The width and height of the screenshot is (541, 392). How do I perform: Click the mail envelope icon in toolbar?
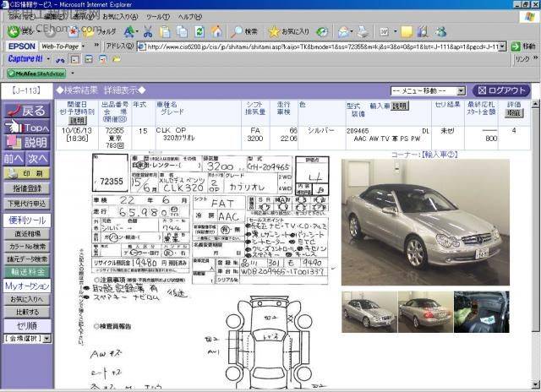pyautogui.click(x=344, y=32)
